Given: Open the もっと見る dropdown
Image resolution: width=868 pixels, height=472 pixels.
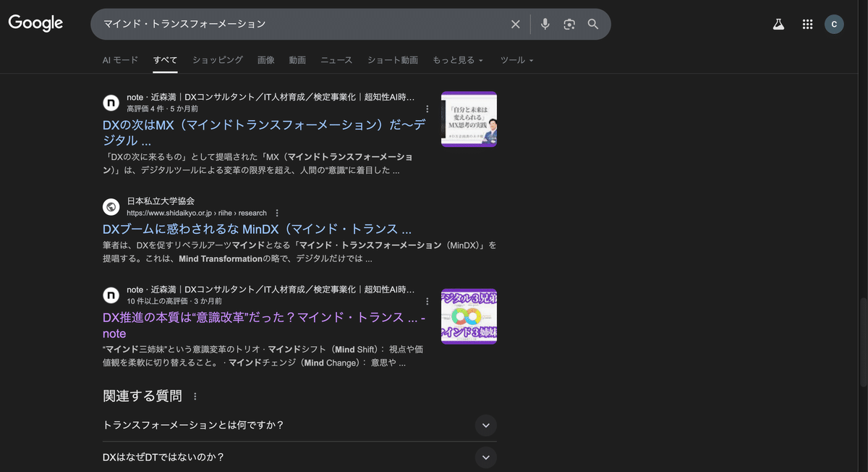Looking at the screenshot, I should [x=459, y=60].
